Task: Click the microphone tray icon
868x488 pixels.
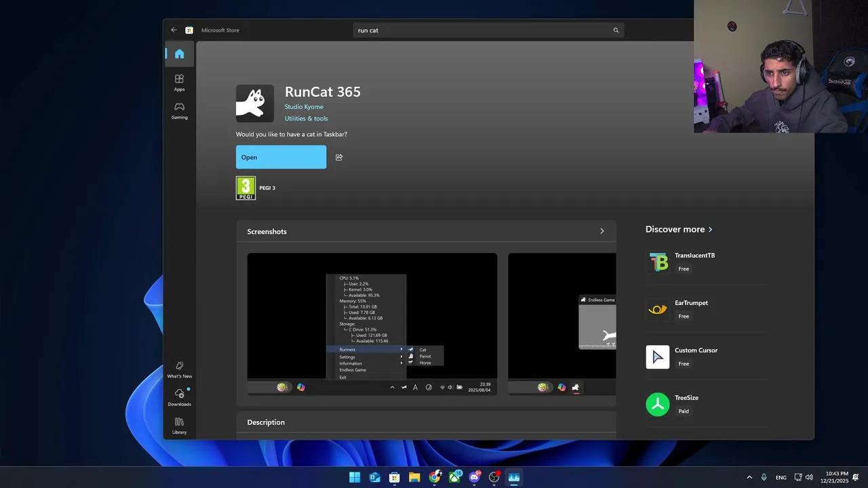Action: pos(764,477)
